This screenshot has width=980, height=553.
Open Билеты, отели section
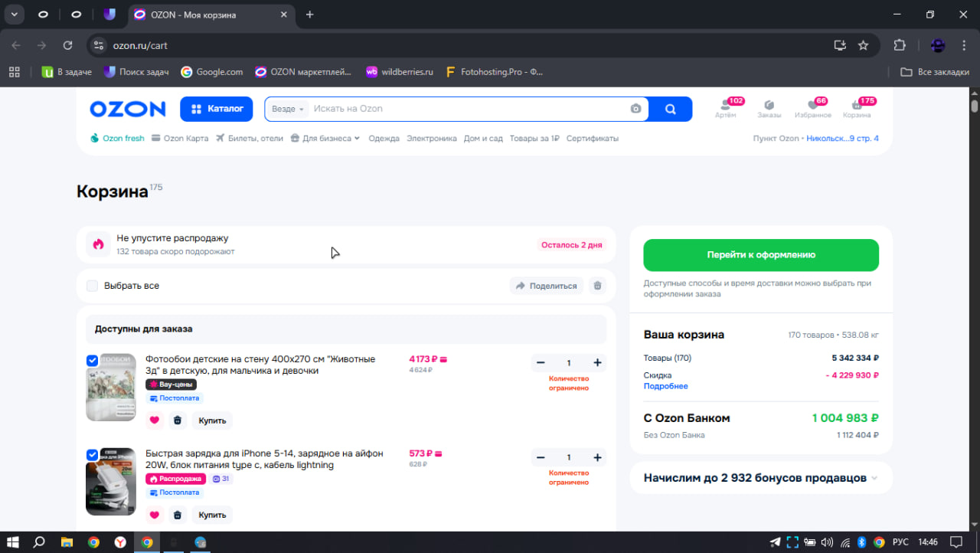[x=250, y=139]
